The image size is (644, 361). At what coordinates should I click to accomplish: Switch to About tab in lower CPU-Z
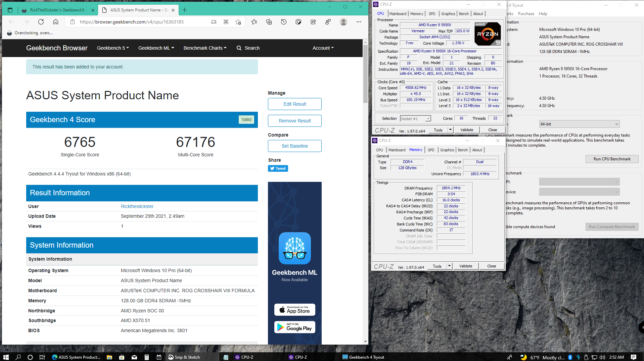tap(477, 150)
